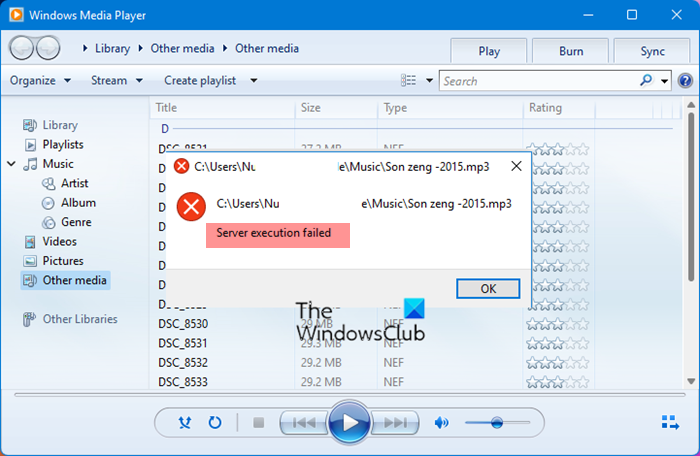Adjust the volume slider
700x456 pixels.
tap(497, 422)
